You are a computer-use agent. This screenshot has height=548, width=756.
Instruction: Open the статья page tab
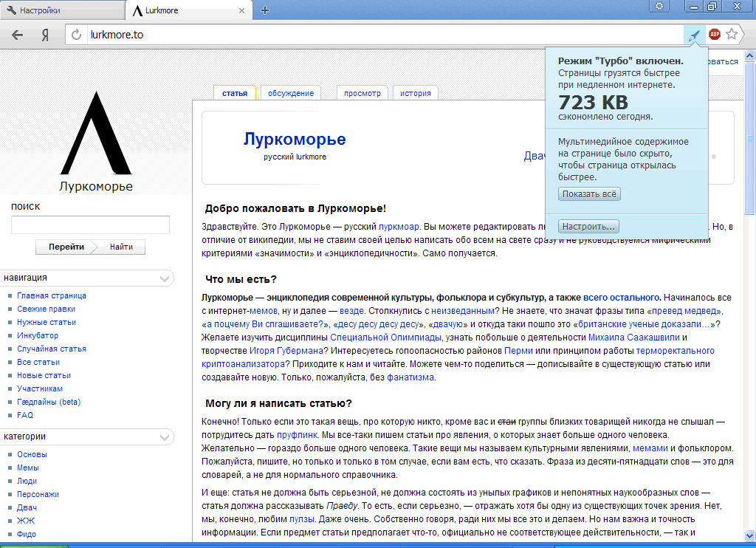(235, 93)
